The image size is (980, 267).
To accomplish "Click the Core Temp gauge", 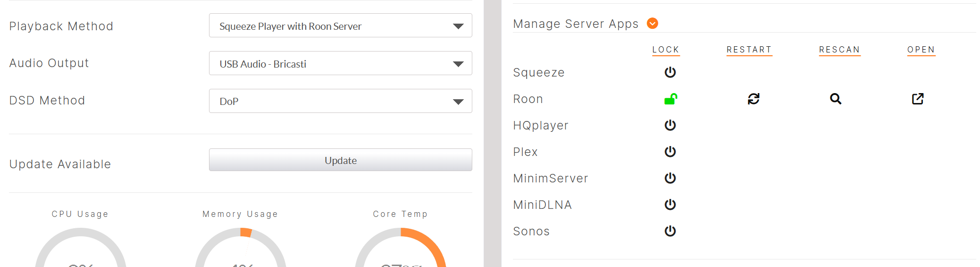I will pyautogui.click(x=401, y=248).
